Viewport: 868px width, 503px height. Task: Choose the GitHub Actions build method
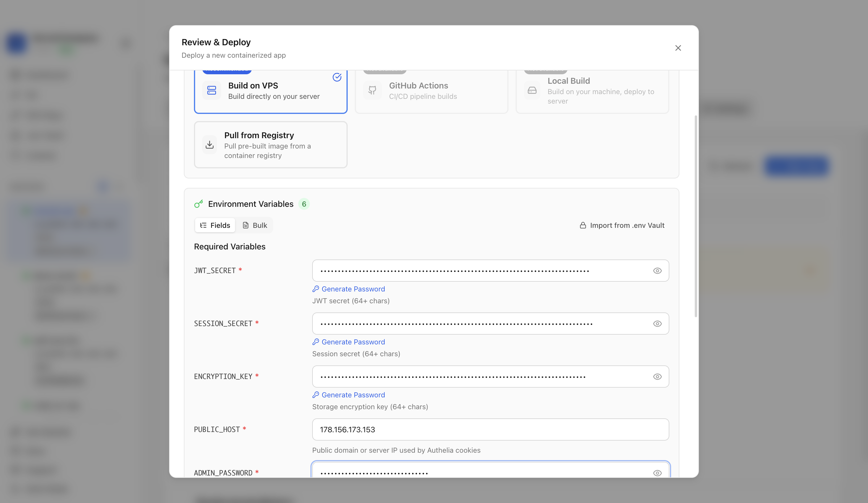[x=431, y=91]
